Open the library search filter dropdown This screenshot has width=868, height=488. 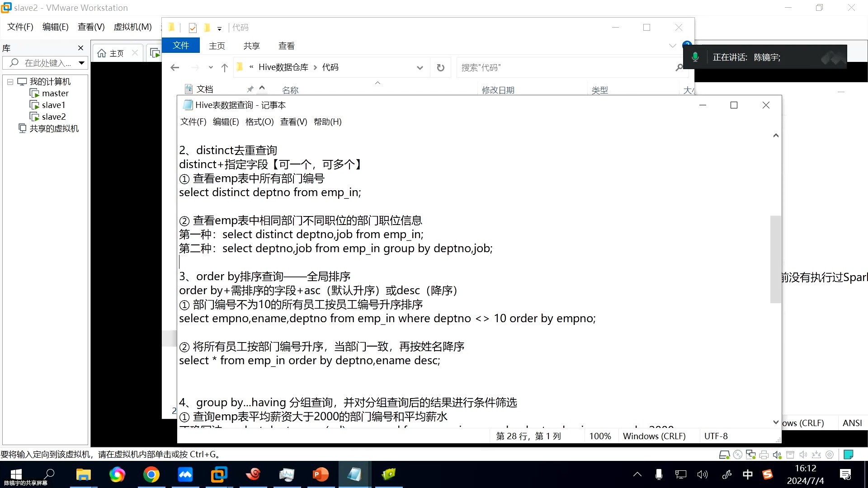coord(81,63)
